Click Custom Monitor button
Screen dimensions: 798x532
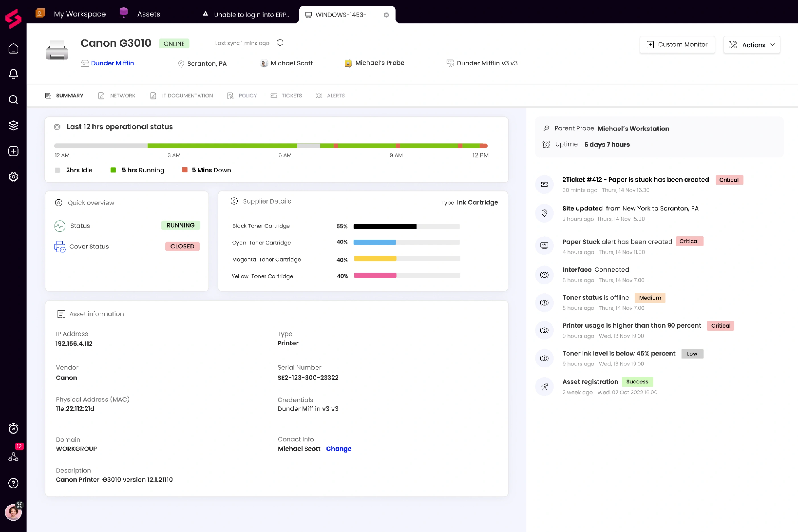pyautogui.click(x=677, y=44)
